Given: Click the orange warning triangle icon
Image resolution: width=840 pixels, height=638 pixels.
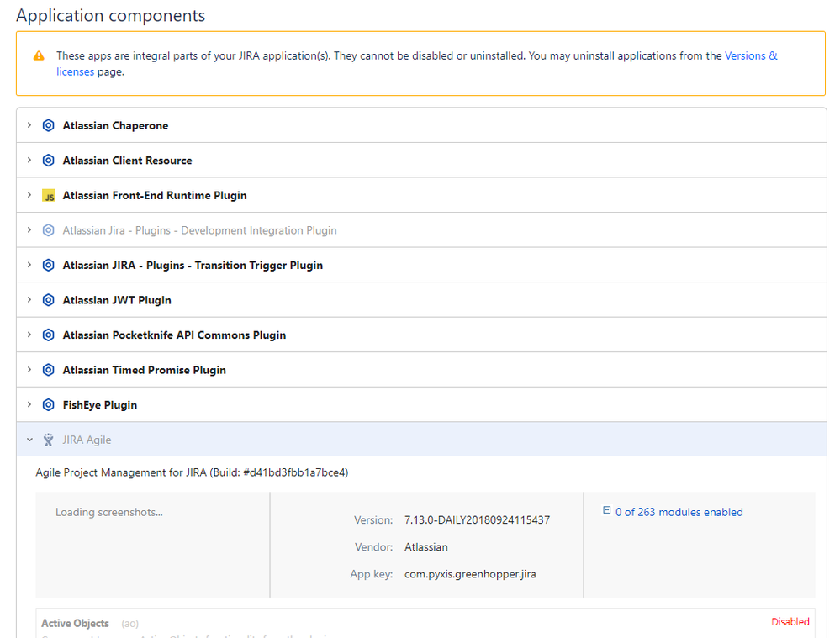Looking at the screenshot, I should 39,56.
